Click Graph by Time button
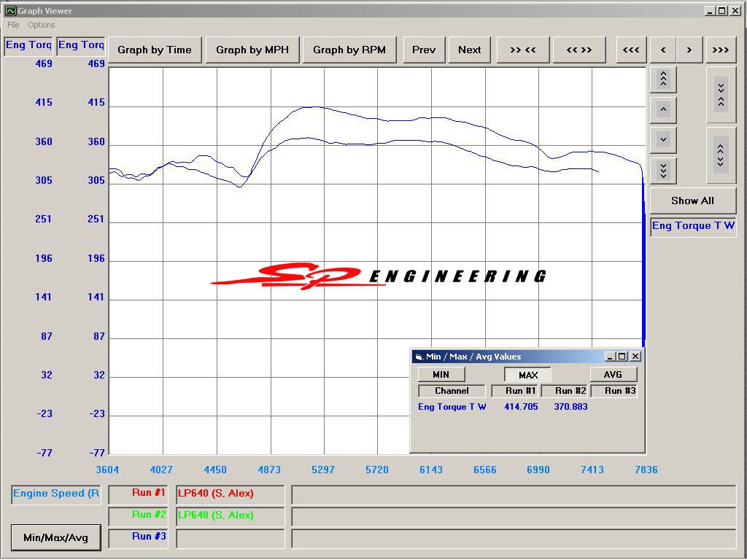Screen dimensions: 747x560 [x=155, y=50]
